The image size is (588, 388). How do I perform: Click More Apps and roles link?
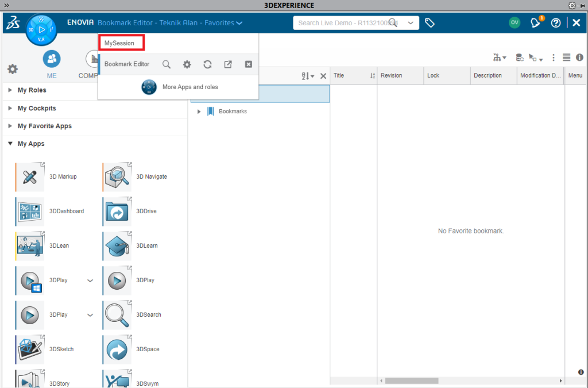[x=189, y=87]
